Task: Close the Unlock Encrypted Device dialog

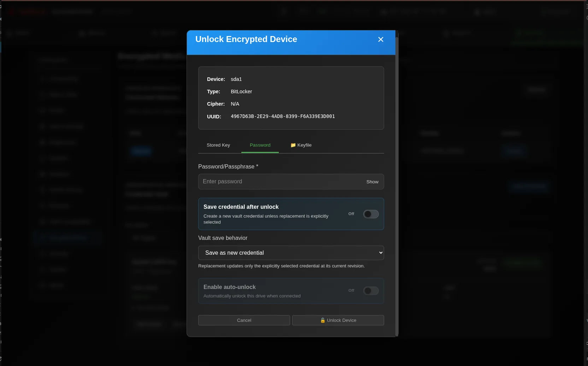Action: pos(381,40)
